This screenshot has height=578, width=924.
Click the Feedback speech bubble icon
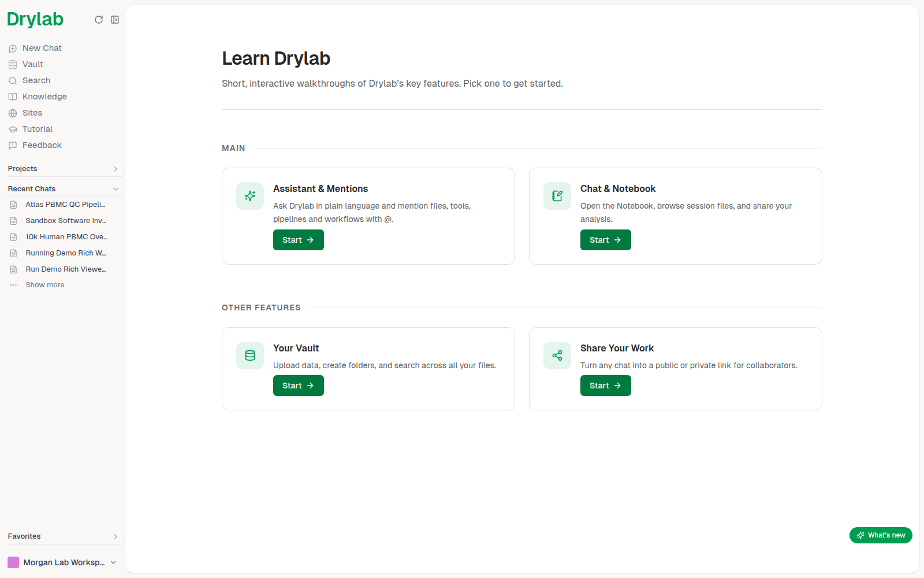tap(13, 146)
